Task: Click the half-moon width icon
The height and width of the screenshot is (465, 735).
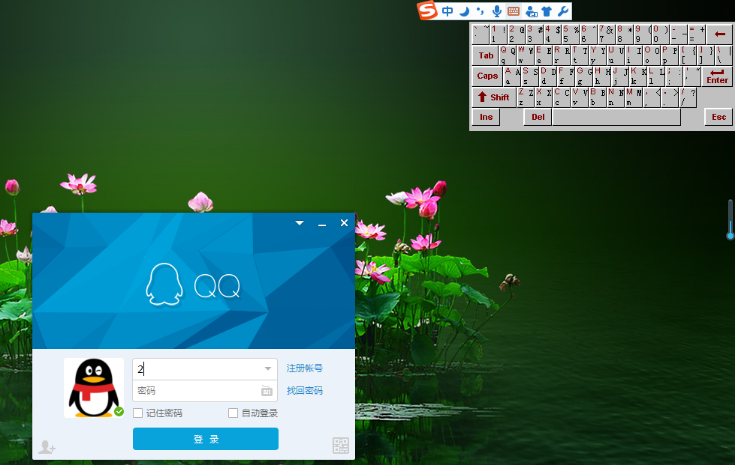Action: [x=463, y=11]
